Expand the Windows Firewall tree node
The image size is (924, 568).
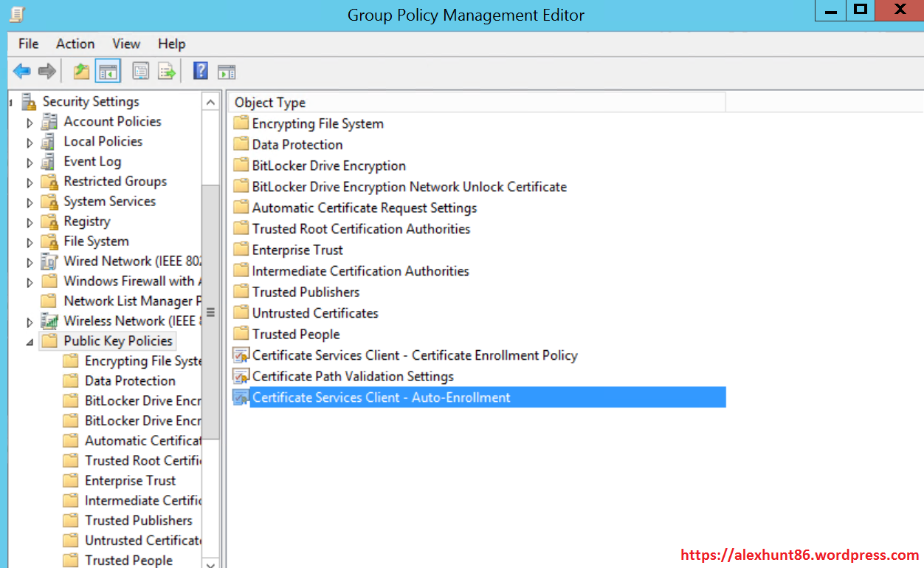click(30, 282)
